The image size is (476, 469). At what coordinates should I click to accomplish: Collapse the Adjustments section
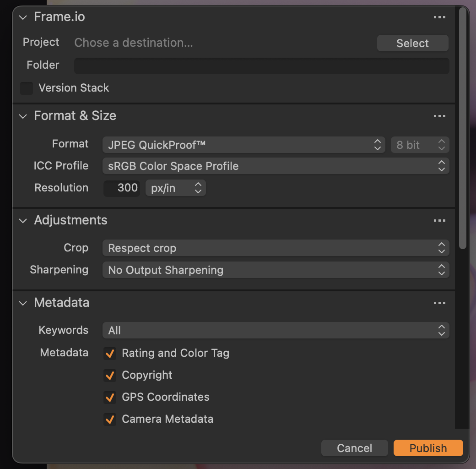click(23, 220)
